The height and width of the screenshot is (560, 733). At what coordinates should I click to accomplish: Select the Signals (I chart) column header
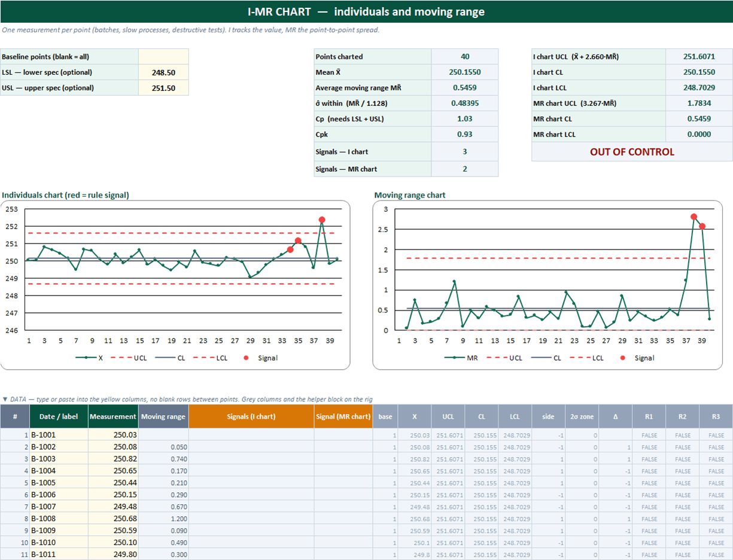[x=251, y=416]
